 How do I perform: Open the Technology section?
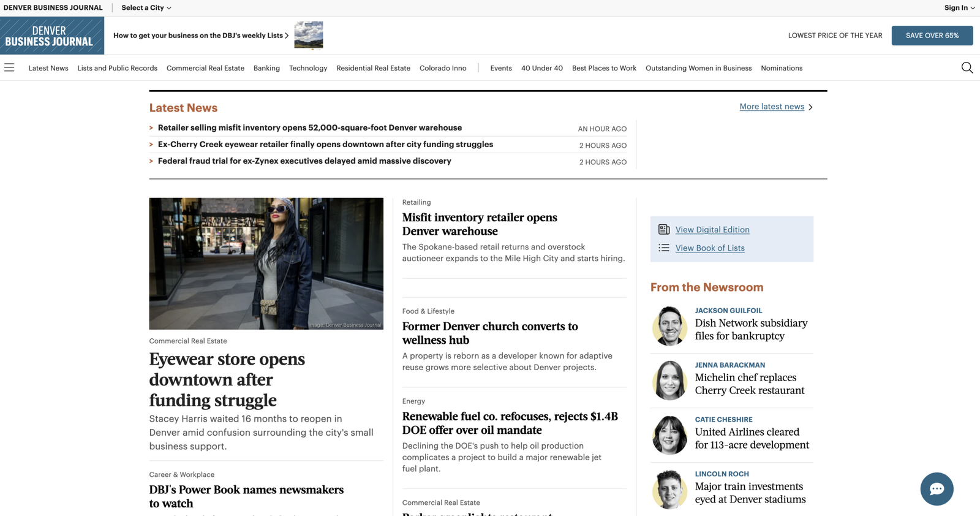(x=308, y=68)
